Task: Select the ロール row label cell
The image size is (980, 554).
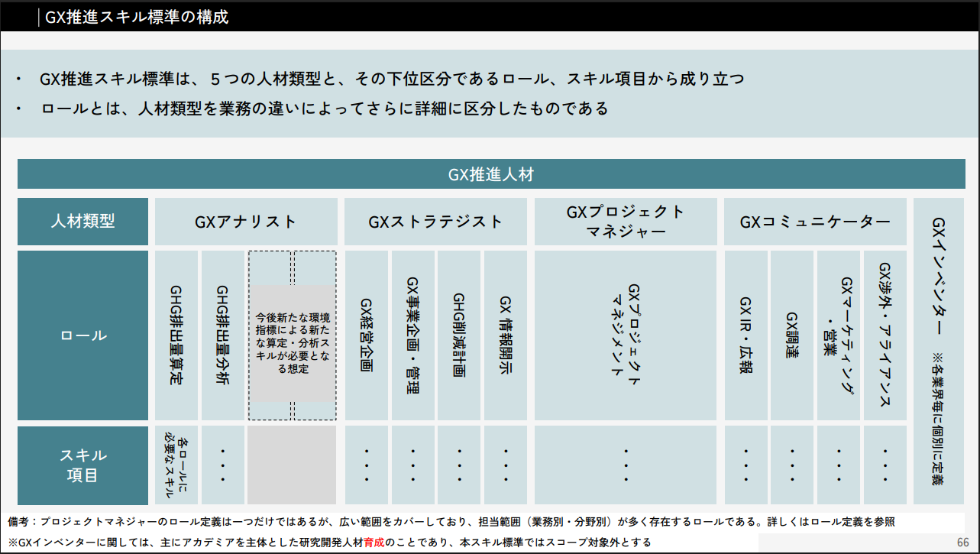Action: (x=82, y=335)
